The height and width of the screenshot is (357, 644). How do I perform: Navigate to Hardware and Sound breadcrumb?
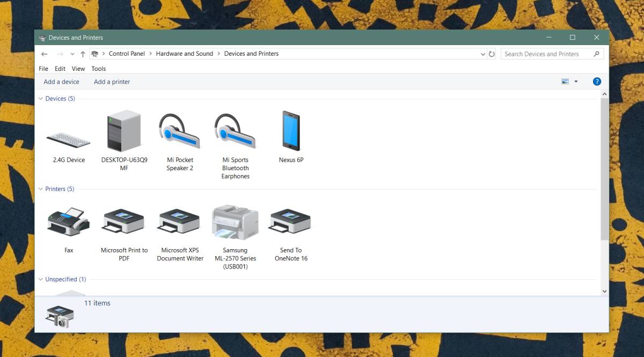pyautogui.click(x=185, y=53)
